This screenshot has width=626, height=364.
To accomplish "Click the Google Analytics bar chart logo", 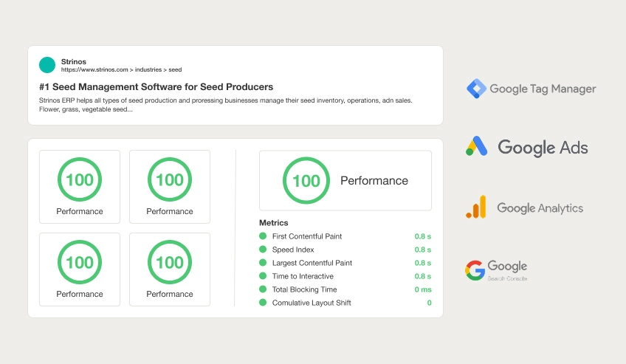I will pos(476,207).
